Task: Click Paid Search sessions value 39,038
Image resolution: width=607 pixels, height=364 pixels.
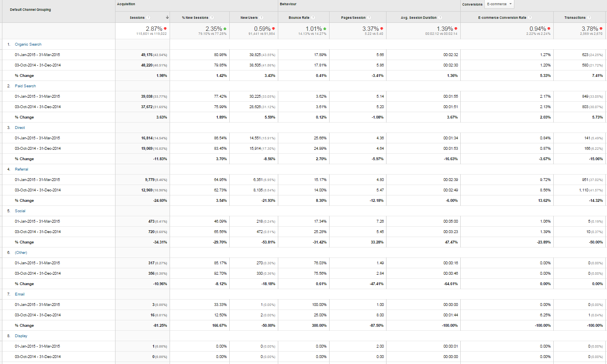Action: pos(147,97)
